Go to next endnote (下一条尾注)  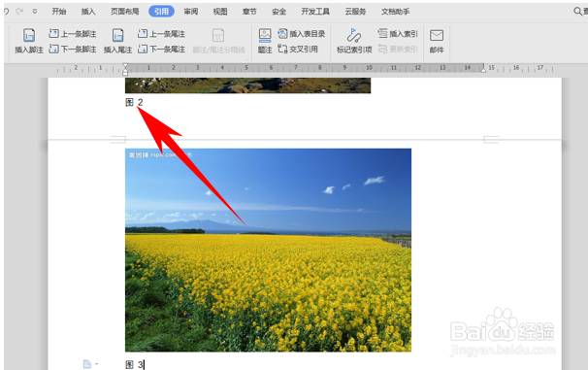[161, 50]
